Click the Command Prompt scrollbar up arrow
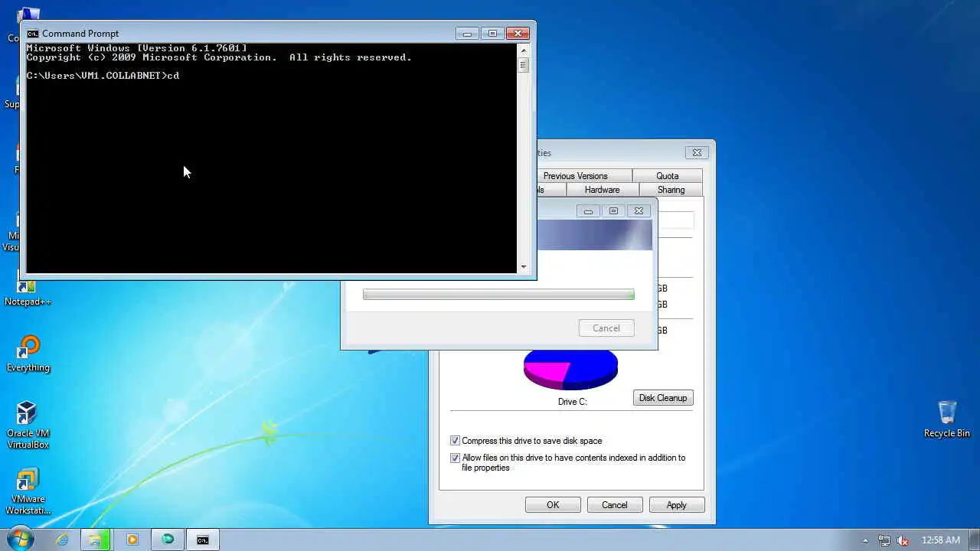The width and height of the screenshot is (980, 551). [524, 50]
